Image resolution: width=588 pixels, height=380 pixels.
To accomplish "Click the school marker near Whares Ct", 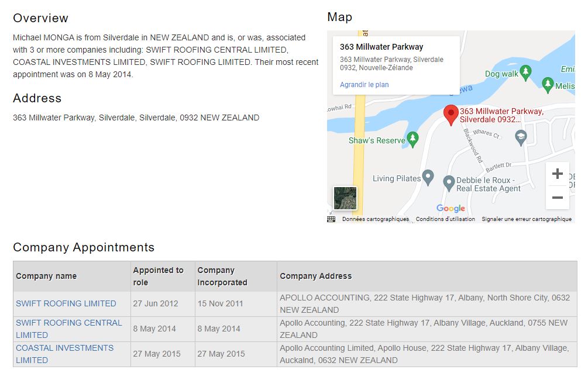I will tap(521, 138).
